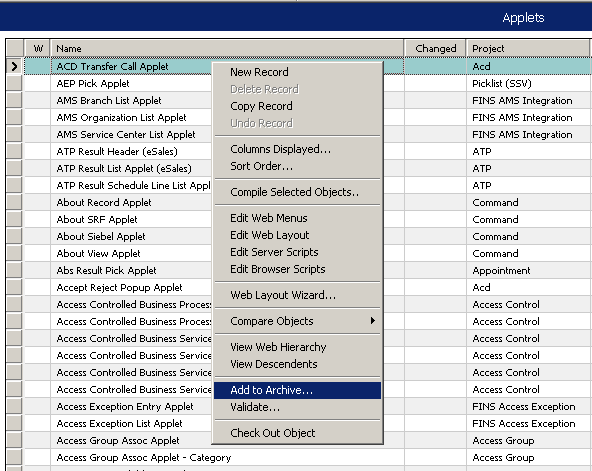Click the current record arrow indicator

pyautogui.click(x=14, y=66)
